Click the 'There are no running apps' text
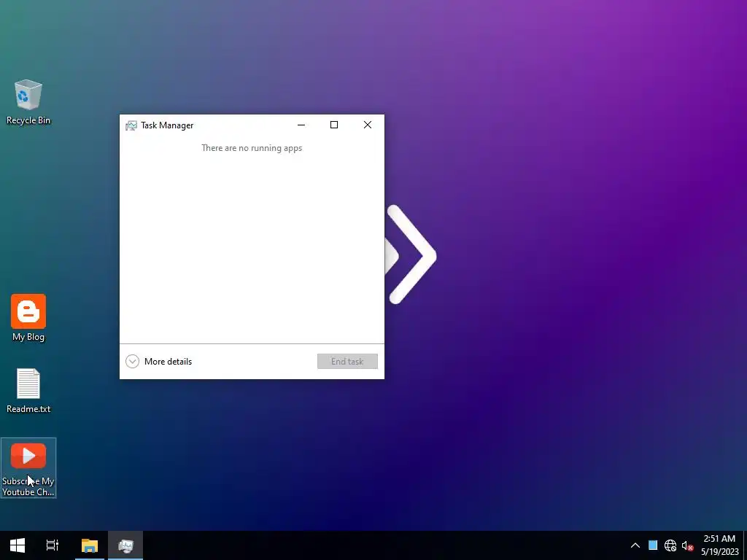747x560 pixels. pyautogui.click(x=252, y=148)
